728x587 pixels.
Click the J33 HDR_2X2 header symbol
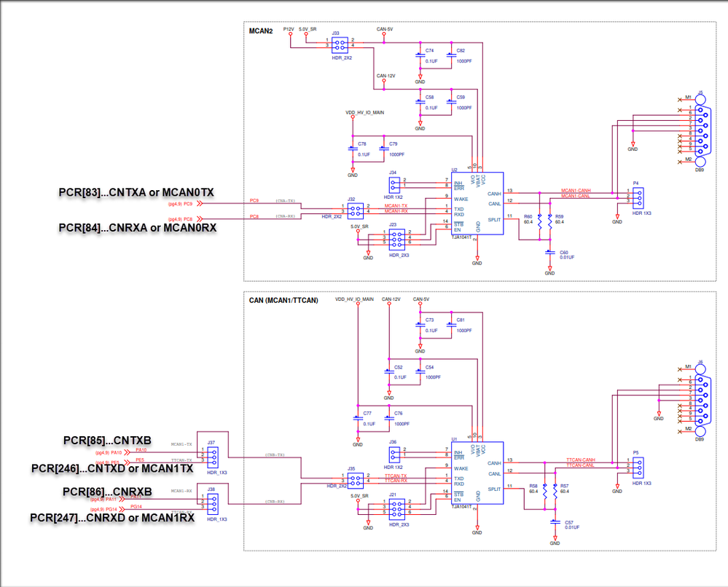[340, 45]
